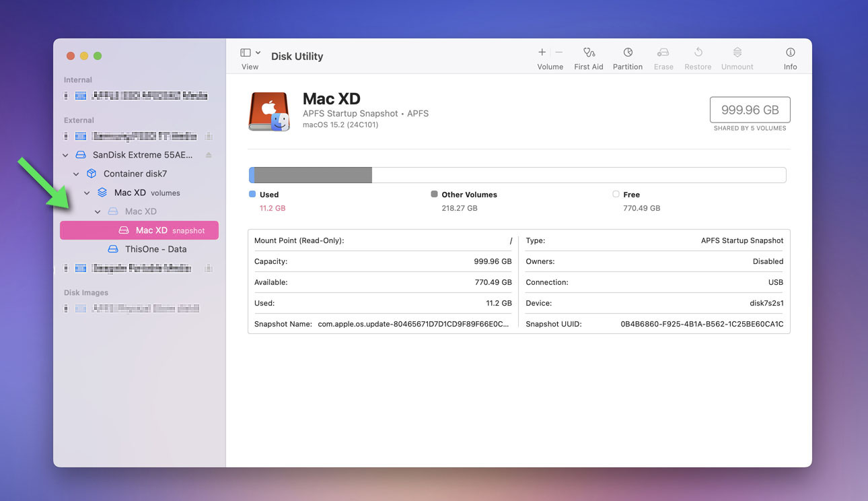The height and width of the screenshot is (501, 868).
Task: Click the gray Other Volumes legend swatch
Action: [x=434, y=194]
